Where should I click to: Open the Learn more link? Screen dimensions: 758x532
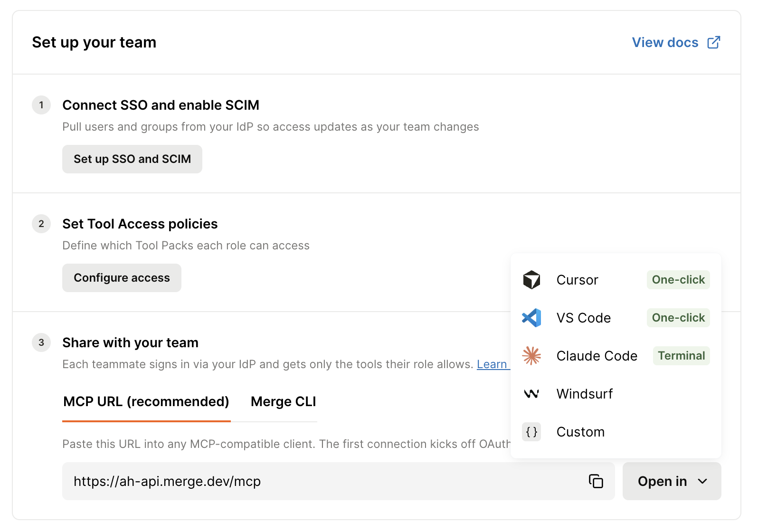(x=493, y=364)
